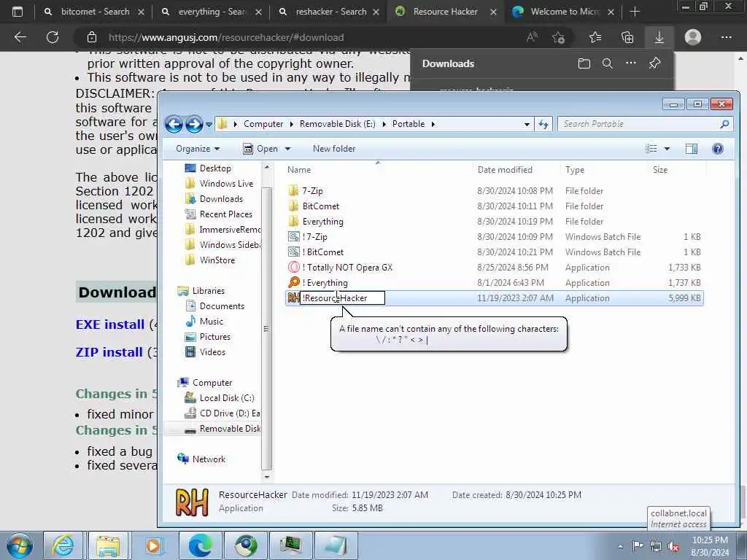Select ! Totally NOT Opera GX application
This screenshot has height=560, width=747.
495,267
